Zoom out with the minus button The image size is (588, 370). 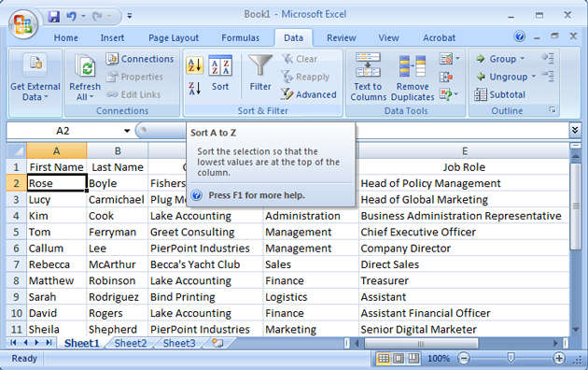coord(464,359)
